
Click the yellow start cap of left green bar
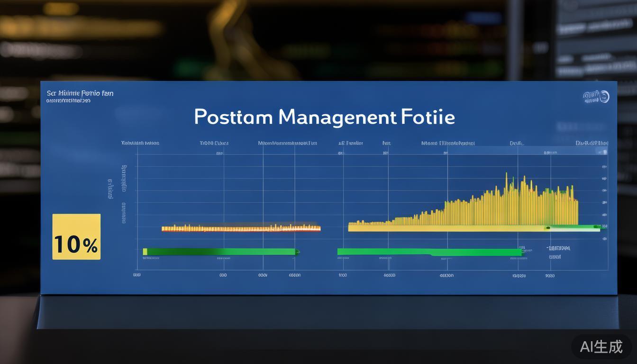[x=145, y=251]
